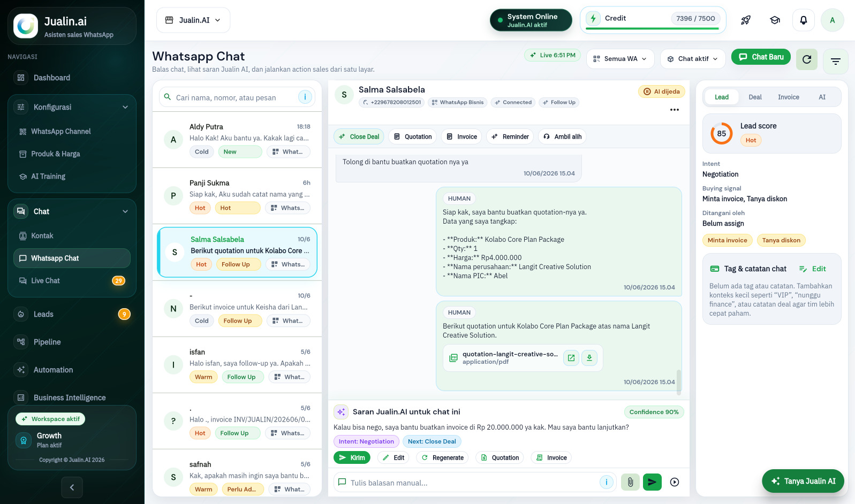Image resolution: width=855 pixels, height=504 pixels.
Task: Open notifications bell icon
Action: pyautogui.click(x=804, y=20)
